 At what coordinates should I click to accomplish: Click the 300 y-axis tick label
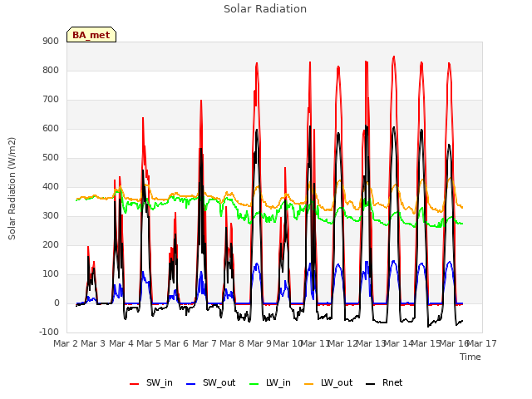51,216
